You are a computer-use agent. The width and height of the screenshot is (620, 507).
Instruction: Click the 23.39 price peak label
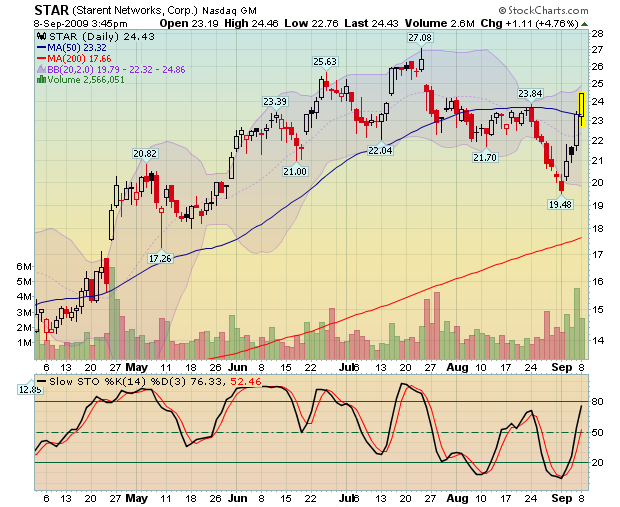pyautogui.click(x=275, y=102)
